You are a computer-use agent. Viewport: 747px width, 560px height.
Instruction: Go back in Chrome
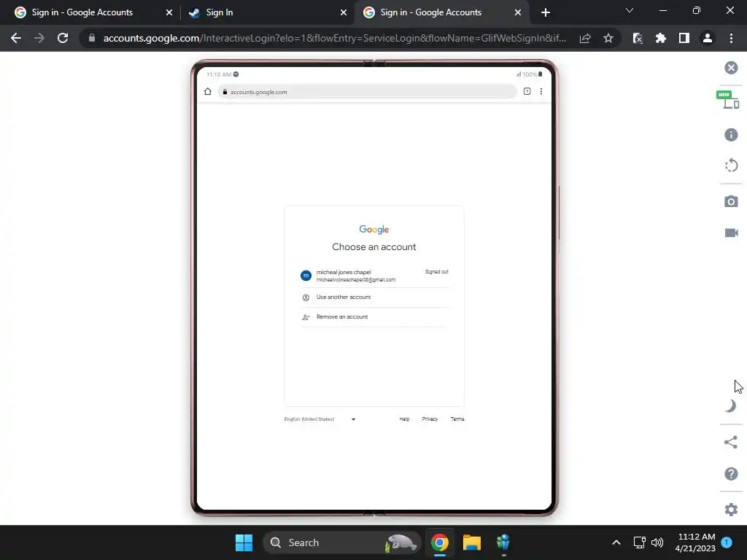pos(16,38)
